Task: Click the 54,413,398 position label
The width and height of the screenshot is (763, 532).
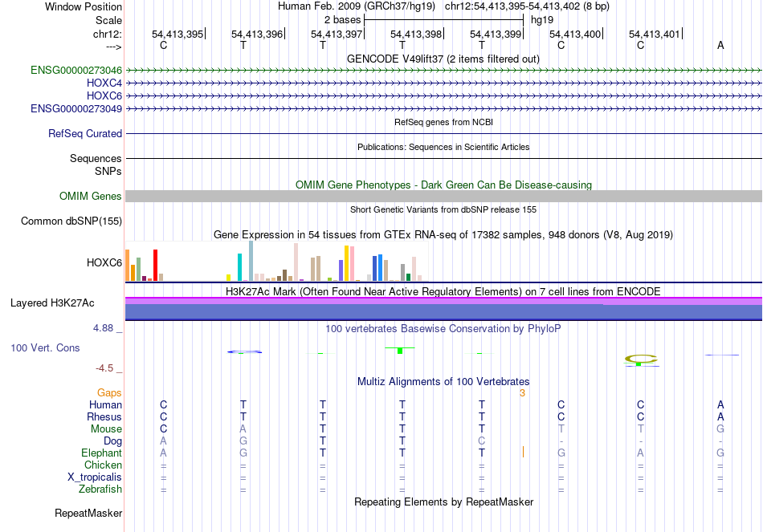Action: click(416, 34)
